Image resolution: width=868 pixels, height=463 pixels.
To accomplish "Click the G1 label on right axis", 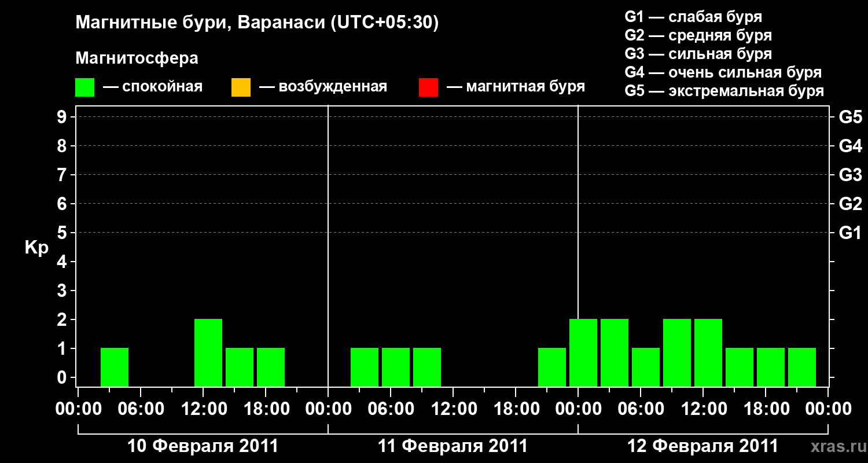I will (850, 233).
